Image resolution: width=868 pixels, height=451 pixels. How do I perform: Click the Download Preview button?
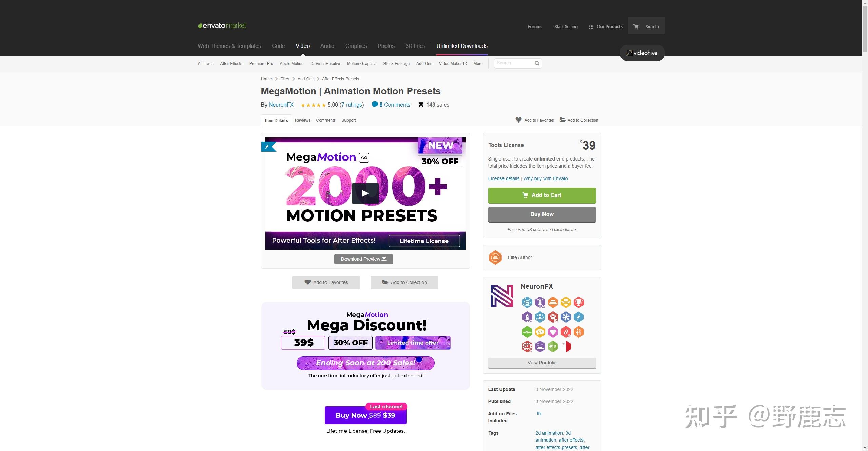pyautogui.click(x=363, y=259)
